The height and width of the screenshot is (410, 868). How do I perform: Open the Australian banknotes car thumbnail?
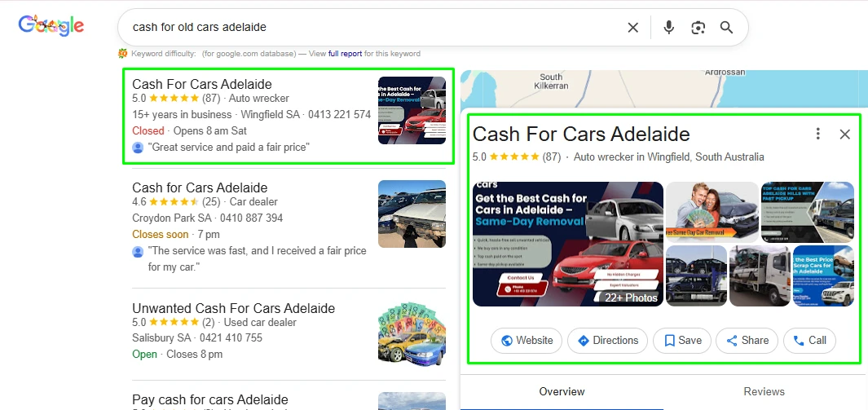click(412, 333)
